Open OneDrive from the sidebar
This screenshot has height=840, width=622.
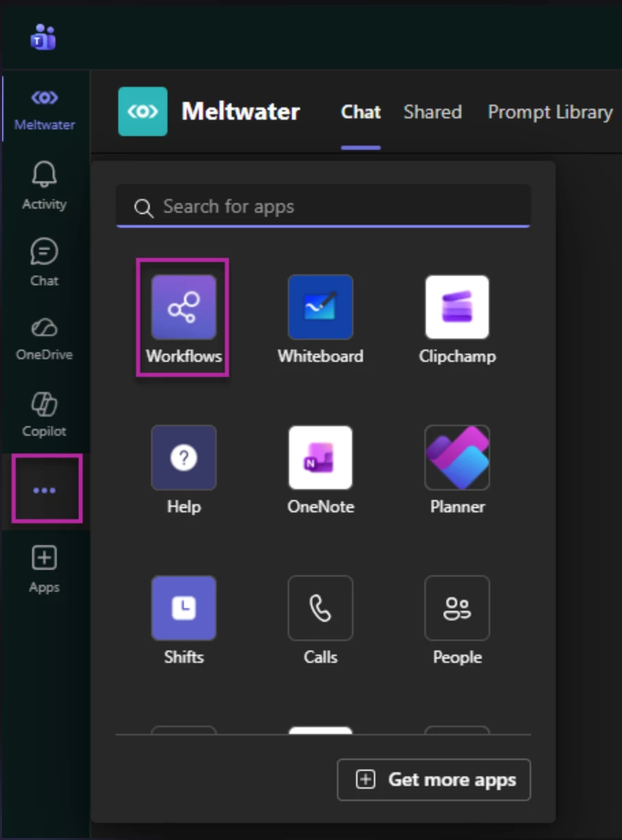click(x=44, y=339)
